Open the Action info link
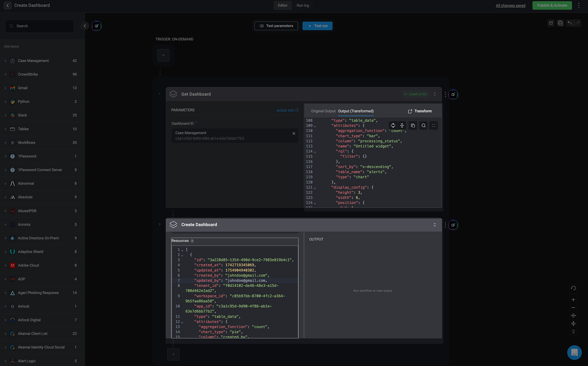Image resolution: width=588 pixels, height=366 pixels. [x=287, y=110]
